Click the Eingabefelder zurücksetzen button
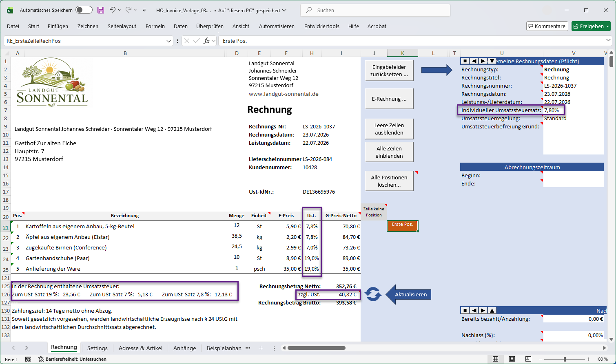This screenshot has height=364, width=616. click(x=389, y=71)
